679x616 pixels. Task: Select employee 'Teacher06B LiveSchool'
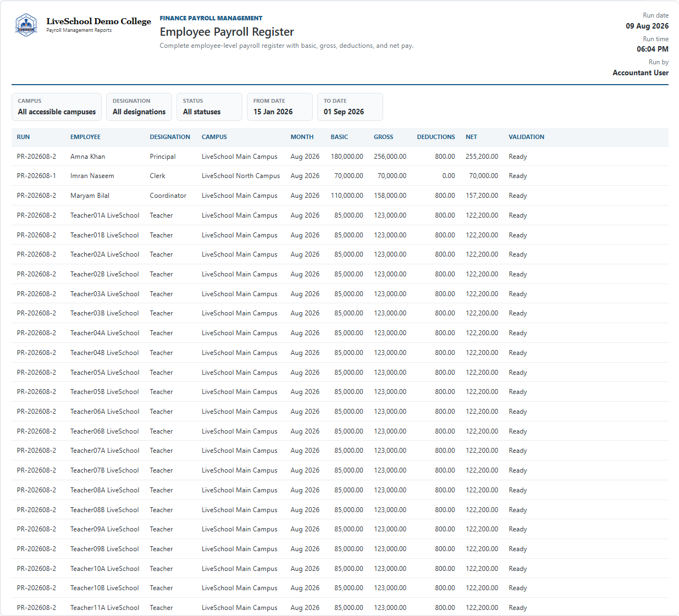[x=104, y=431]
